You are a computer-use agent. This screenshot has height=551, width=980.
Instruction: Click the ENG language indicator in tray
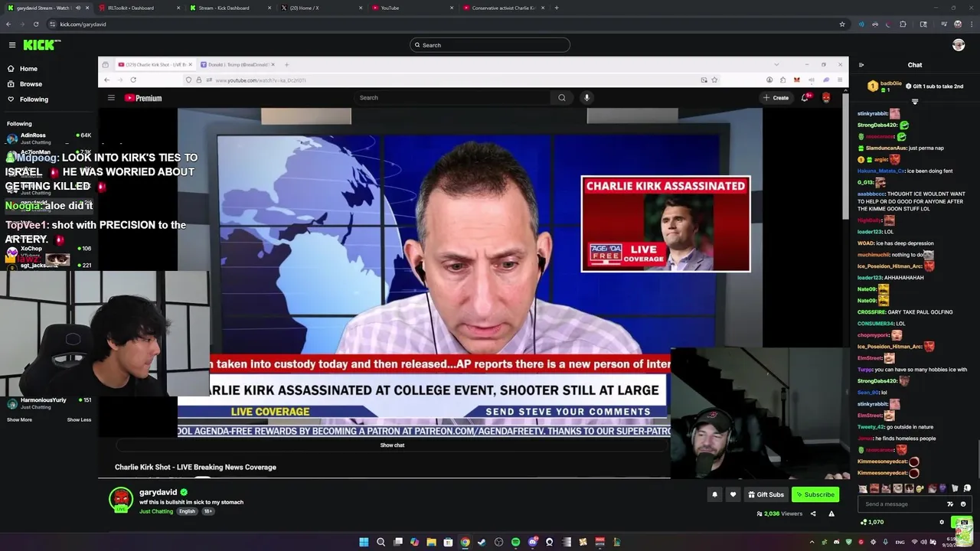pyautogui.click(x=900, y=542)
